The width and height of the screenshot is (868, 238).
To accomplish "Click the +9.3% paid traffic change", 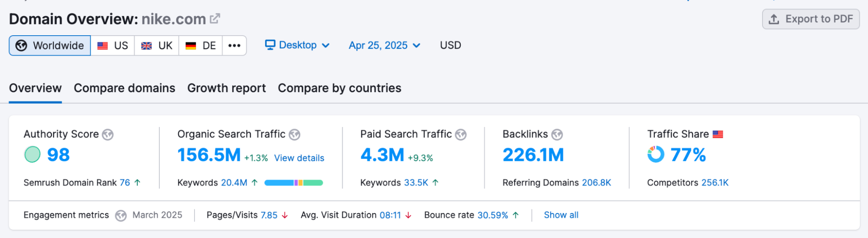I will (420, 158).
